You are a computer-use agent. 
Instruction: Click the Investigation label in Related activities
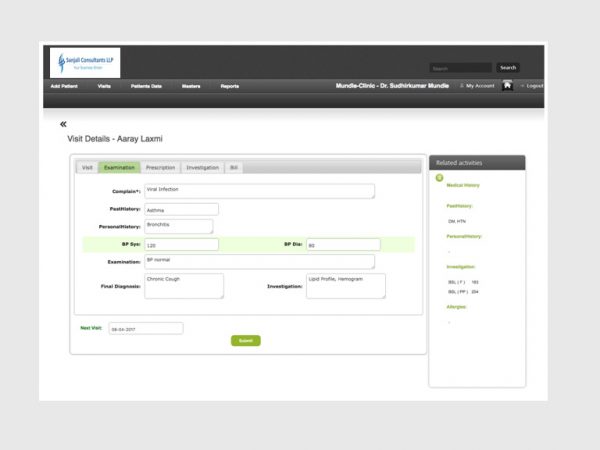tap(461, 267)
